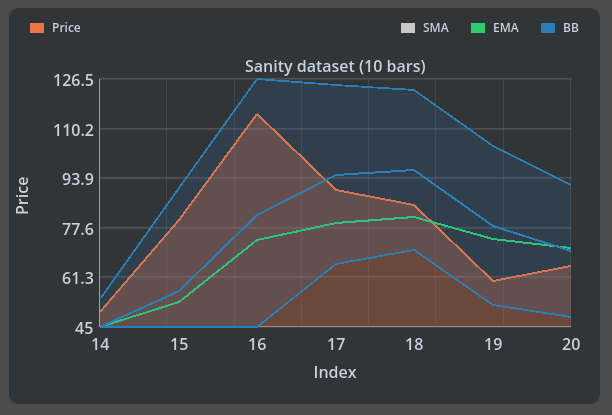Click the 126.5 y-axis tick label
Screen dimensions: 612x415
[75, 80]
